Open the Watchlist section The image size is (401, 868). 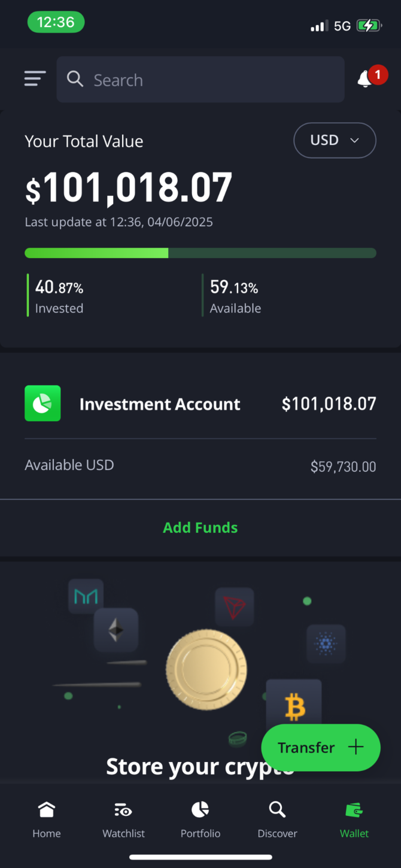pos(123,819)
